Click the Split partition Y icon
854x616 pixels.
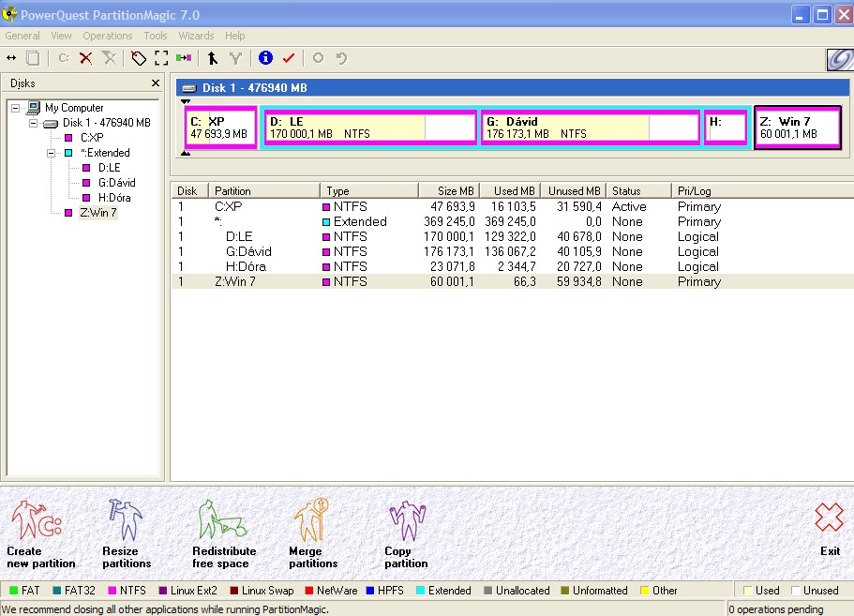click(235, 58)
